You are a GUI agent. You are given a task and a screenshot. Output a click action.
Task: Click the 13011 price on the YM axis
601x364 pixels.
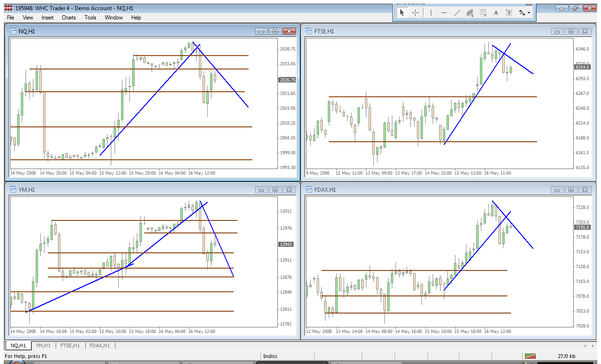(x=287, y=211)
